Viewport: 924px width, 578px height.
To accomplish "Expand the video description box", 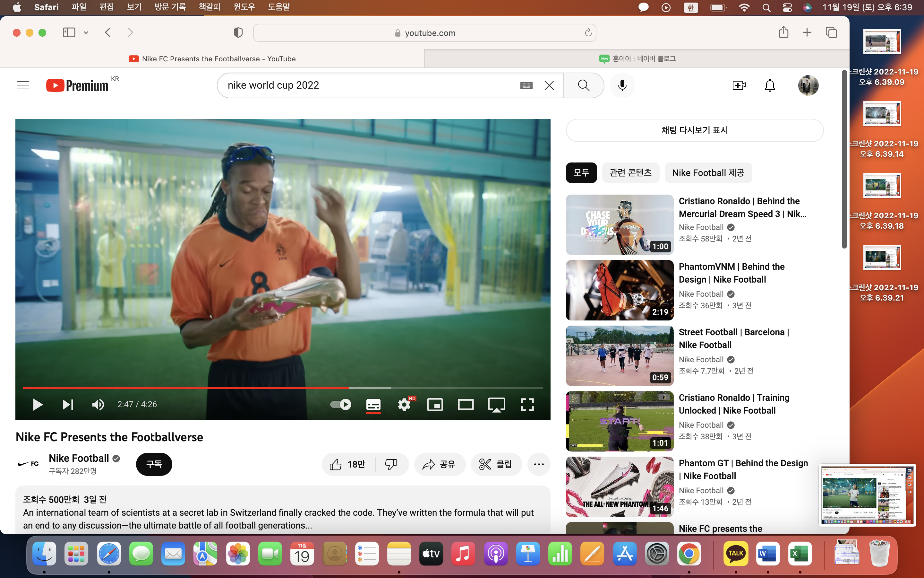I will pos(283,510).
